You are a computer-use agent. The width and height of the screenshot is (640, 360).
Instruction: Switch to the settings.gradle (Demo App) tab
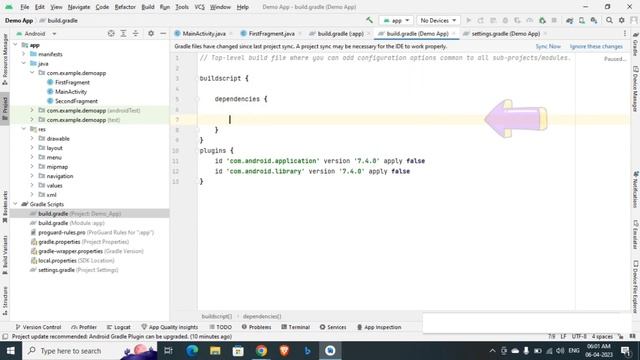[x=505, y=33]
